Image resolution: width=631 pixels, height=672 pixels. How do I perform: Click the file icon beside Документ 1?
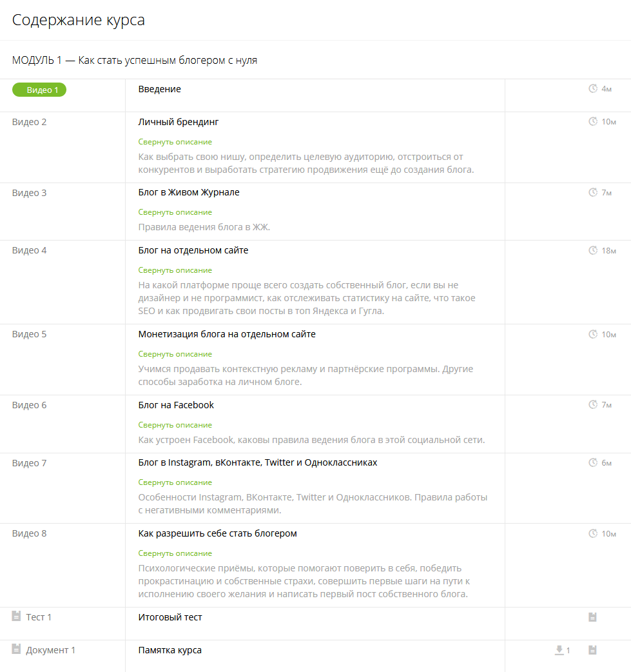point(17,649)
